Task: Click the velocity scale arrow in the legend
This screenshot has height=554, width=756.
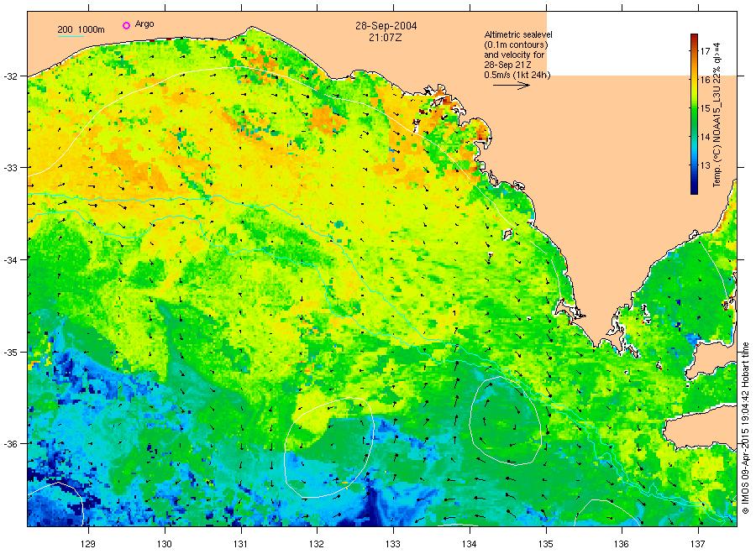Action: 512,86
